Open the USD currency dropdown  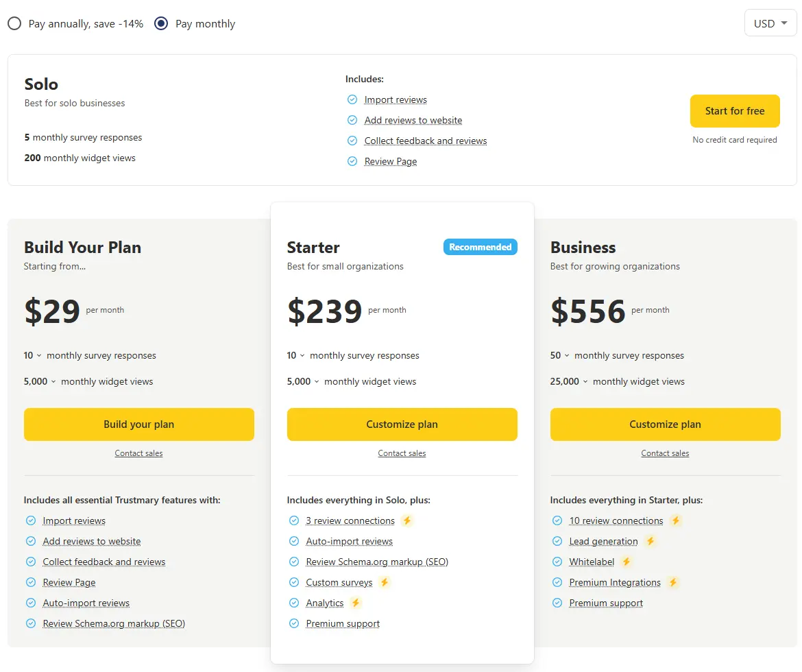point(770,23)
